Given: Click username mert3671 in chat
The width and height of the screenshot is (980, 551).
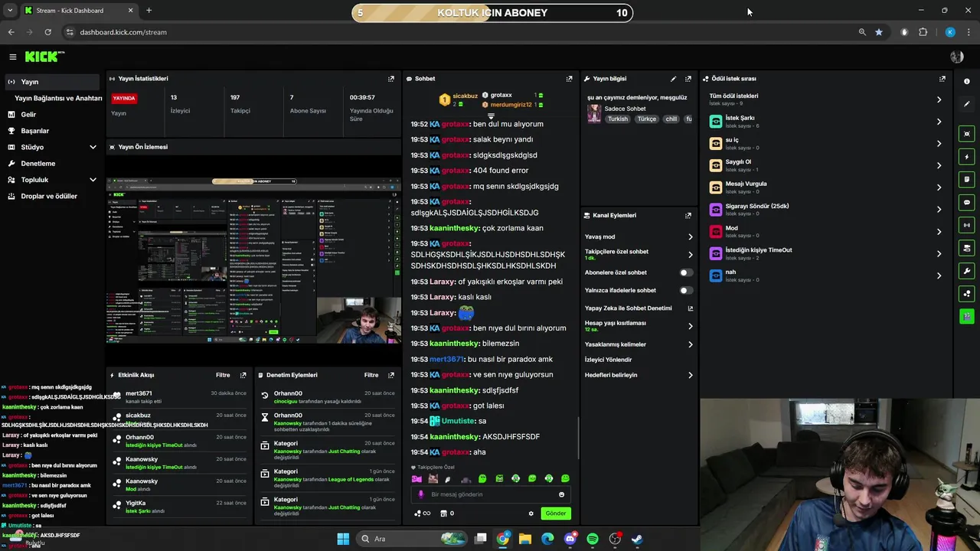Looking at the screenshot, I should pyautogui.click(x=446, y=360).
